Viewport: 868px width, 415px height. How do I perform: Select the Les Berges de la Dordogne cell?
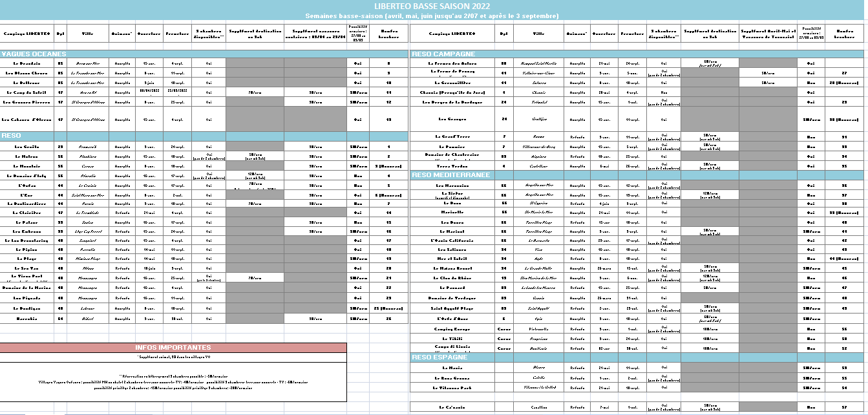point(452,102)
